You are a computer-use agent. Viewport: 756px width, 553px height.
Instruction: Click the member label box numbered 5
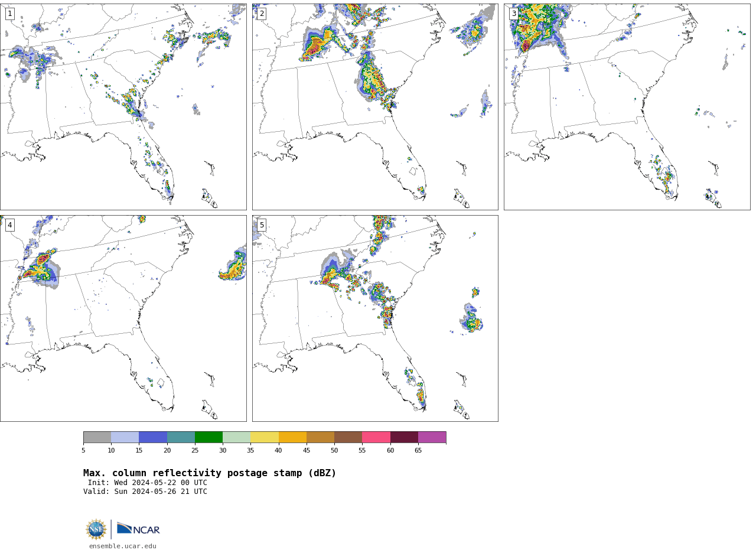(262, 225)
